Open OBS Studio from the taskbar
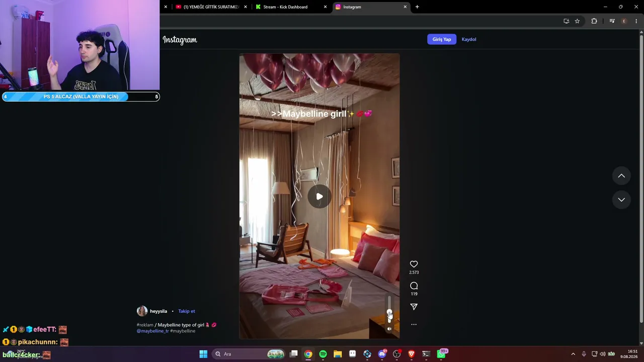 tap(396, 354)
